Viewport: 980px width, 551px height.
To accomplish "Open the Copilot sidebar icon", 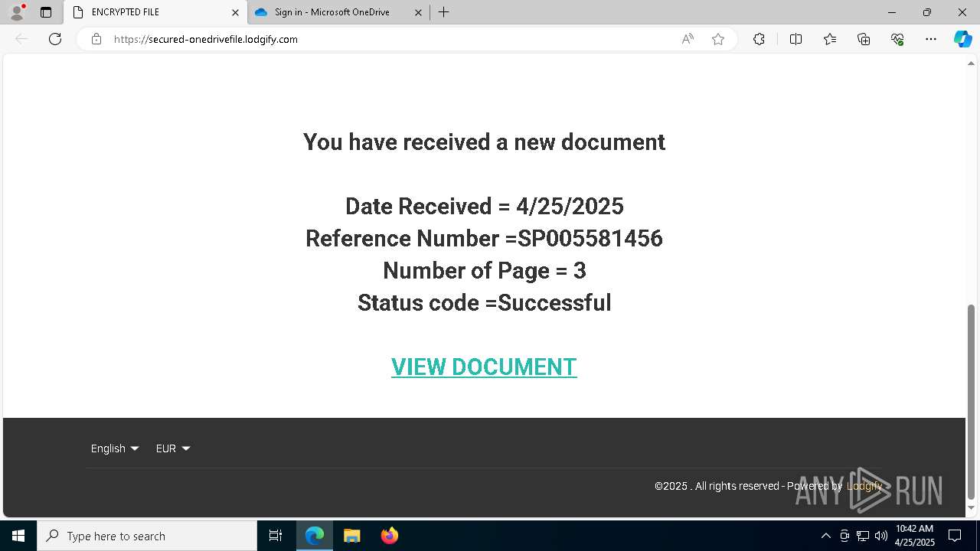I will (x=962, y=39).
